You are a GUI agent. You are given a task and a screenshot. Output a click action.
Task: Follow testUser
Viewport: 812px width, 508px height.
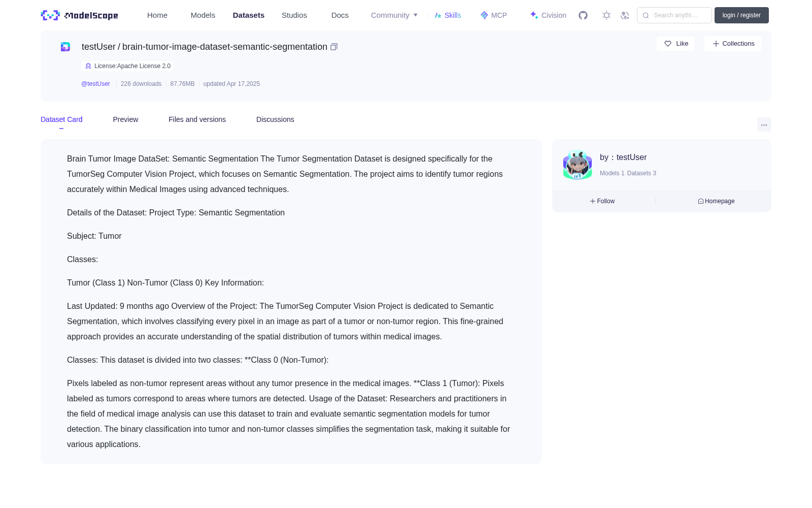602,201
